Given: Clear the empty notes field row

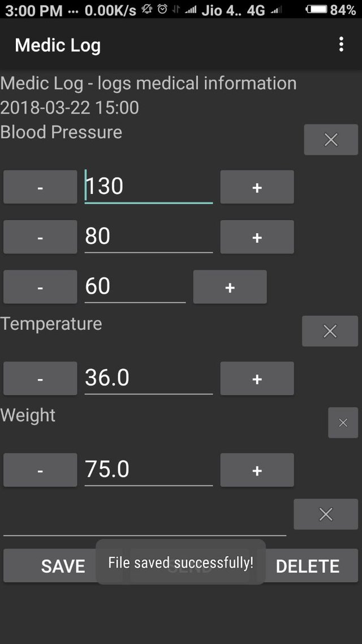Looking at the screenshot, I should [326, 514].
